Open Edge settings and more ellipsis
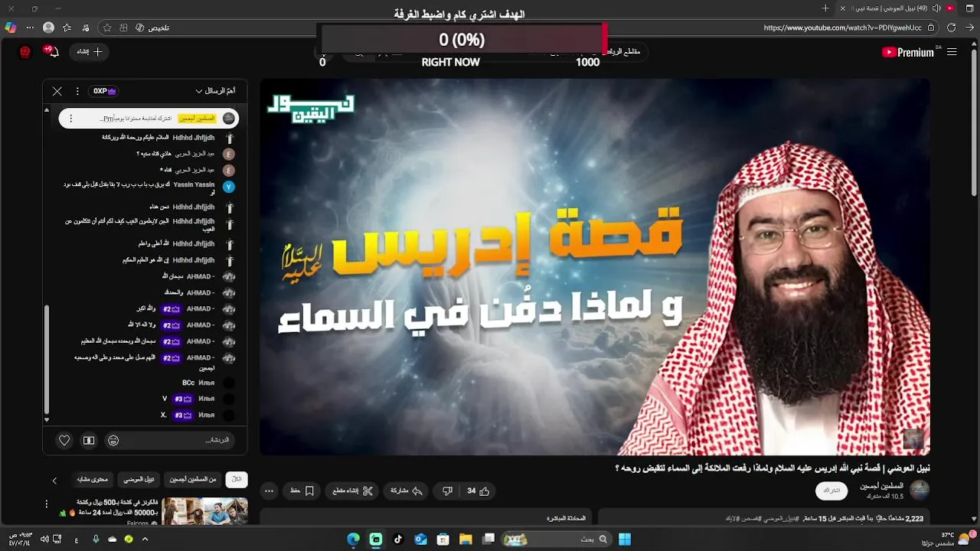The height and width of the screenshot is (551, 980). 30,28
